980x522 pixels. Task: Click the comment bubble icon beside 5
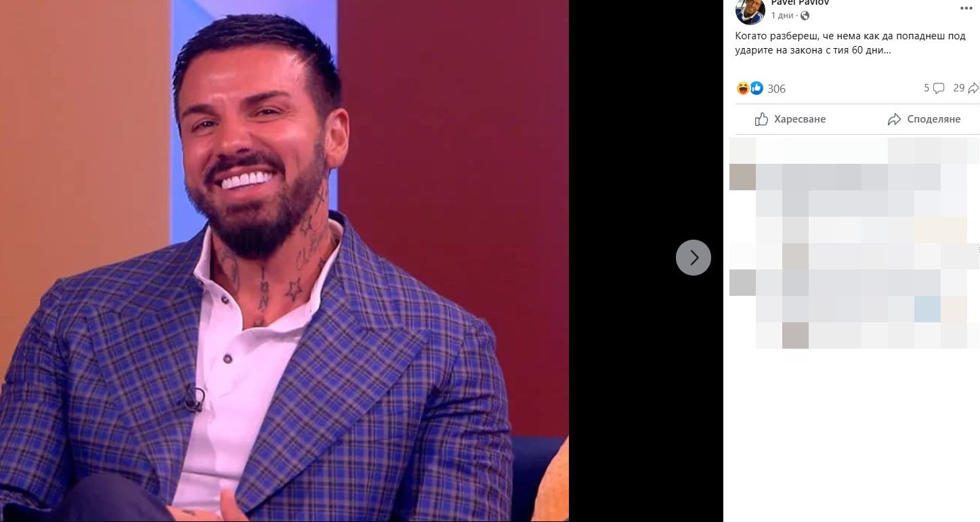(x=939, y=88)
